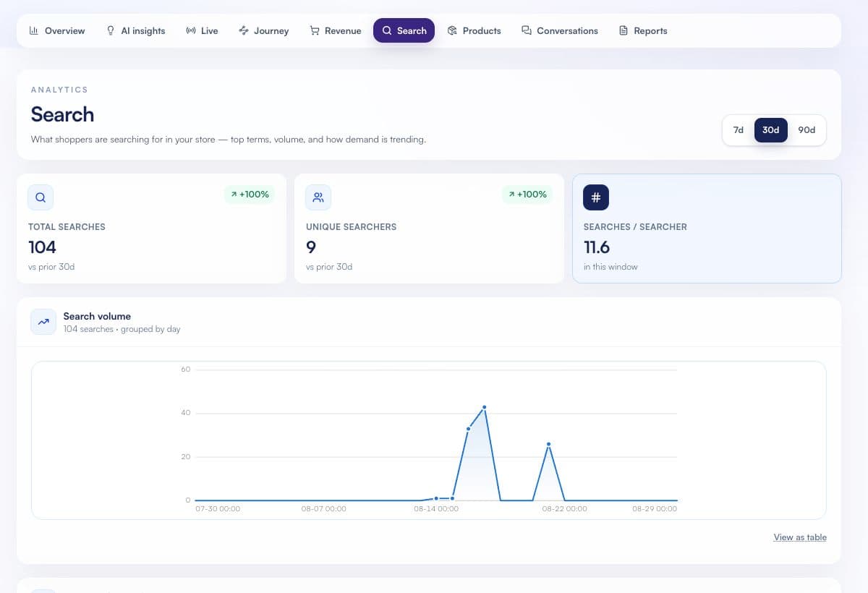Click the ANALYTICS section label
Image resolution: width=868 pixels, height=593 pixels.
click(x=59, y=90)
